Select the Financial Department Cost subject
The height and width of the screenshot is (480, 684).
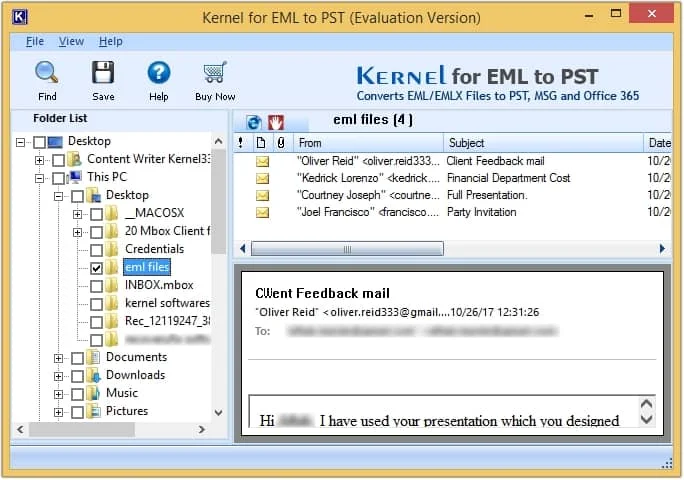[508, 178]
